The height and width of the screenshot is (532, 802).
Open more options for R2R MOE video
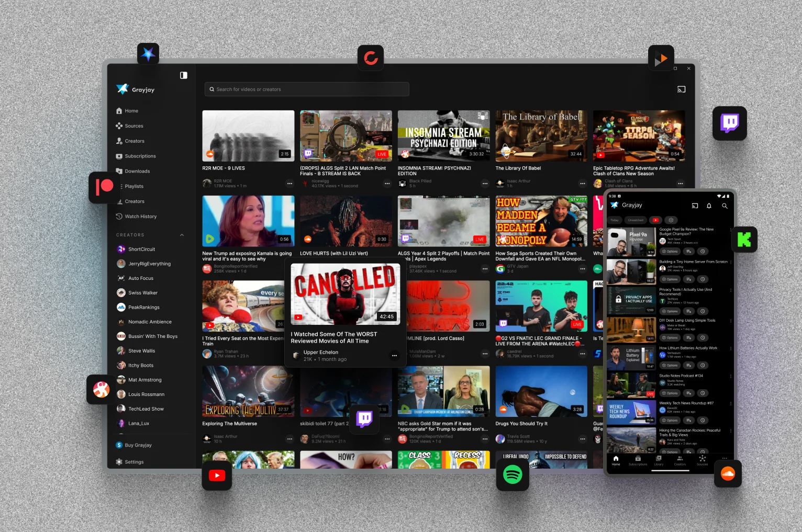(289, 184)
